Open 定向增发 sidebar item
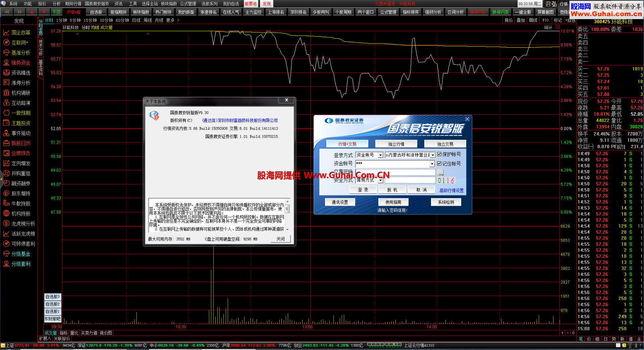 pyautogui.click(x=17, y=163)
